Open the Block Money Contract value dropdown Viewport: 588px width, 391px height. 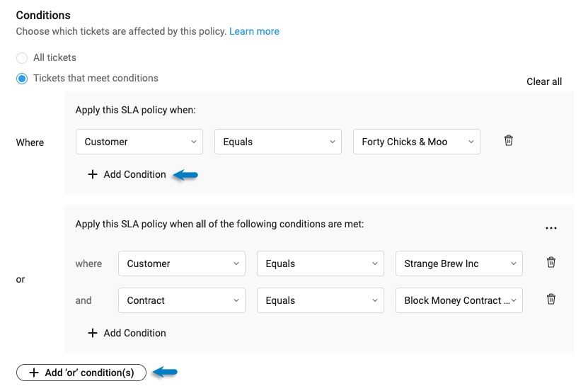[x=459, y=300]
